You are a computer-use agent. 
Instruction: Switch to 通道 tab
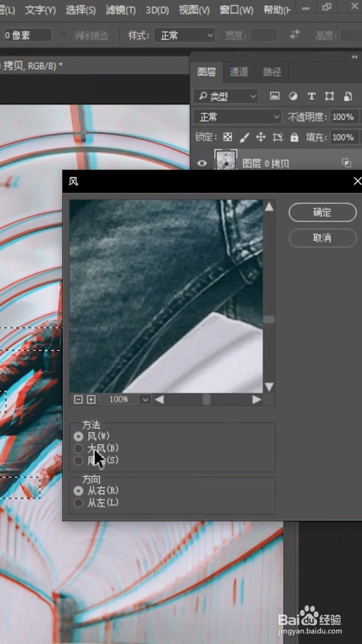coord(239,72)
